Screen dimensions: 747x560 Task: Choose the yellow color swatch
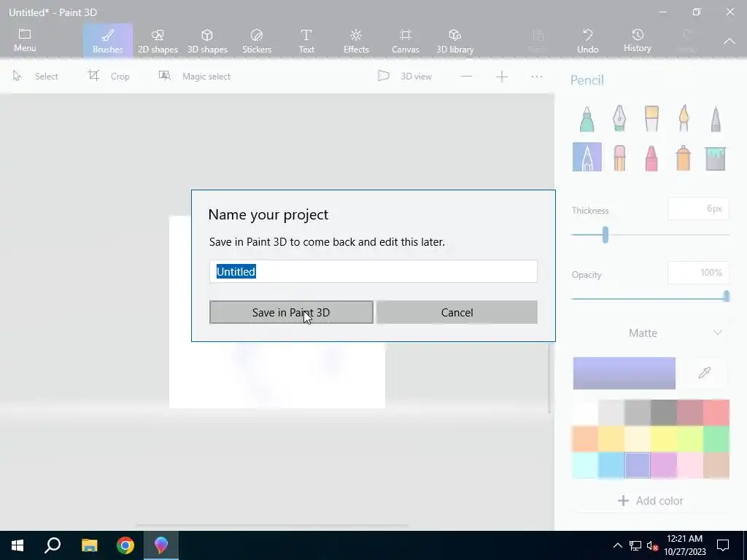(x=664, y=438)
